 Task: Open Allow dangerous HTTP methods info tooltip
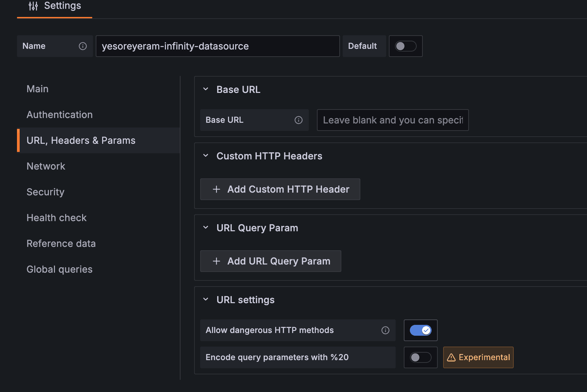coord(385,330)
